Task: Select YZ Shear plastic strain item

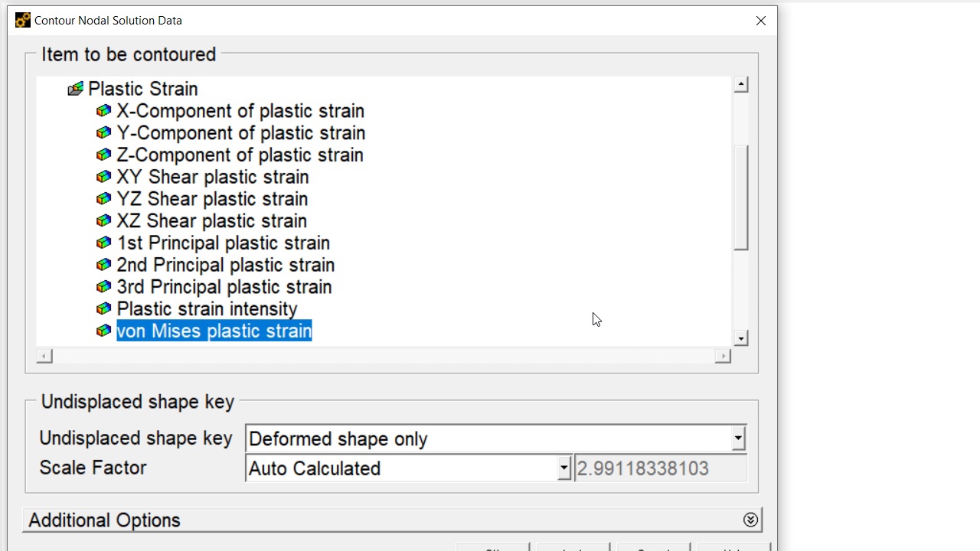Action: tap(212, 199)
